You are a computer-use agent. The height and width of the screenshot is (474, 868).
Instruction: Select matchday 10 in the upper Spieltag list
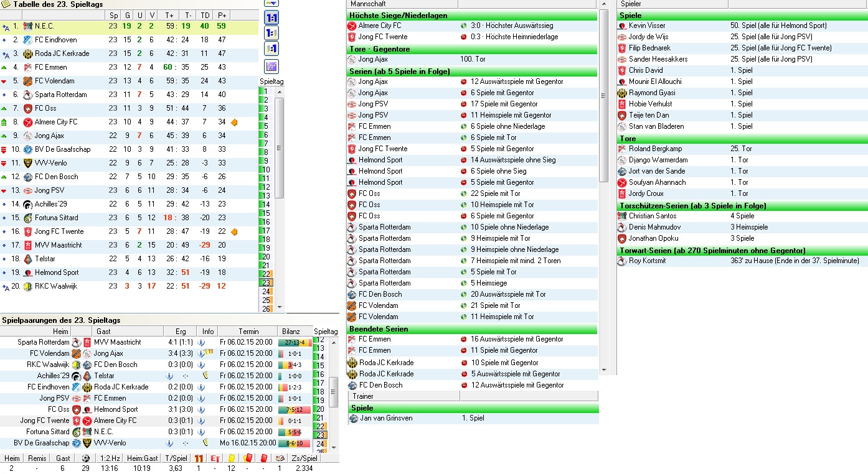266,170
